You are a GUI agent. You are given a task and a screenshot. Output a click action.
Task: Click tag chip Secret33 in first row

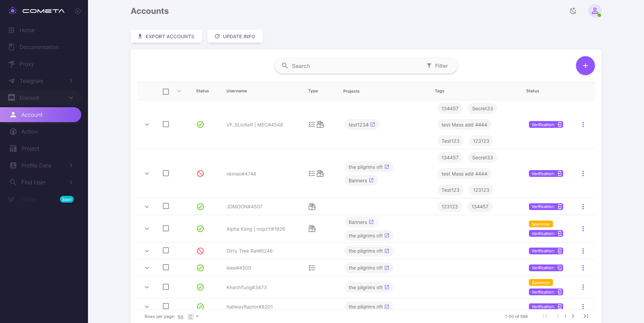482,109
